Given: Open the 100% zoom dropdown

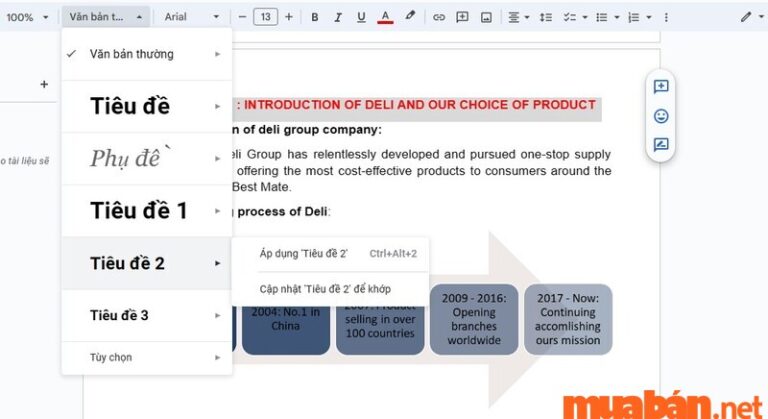Looking at the screenshot, I should (x=27, y=17).
